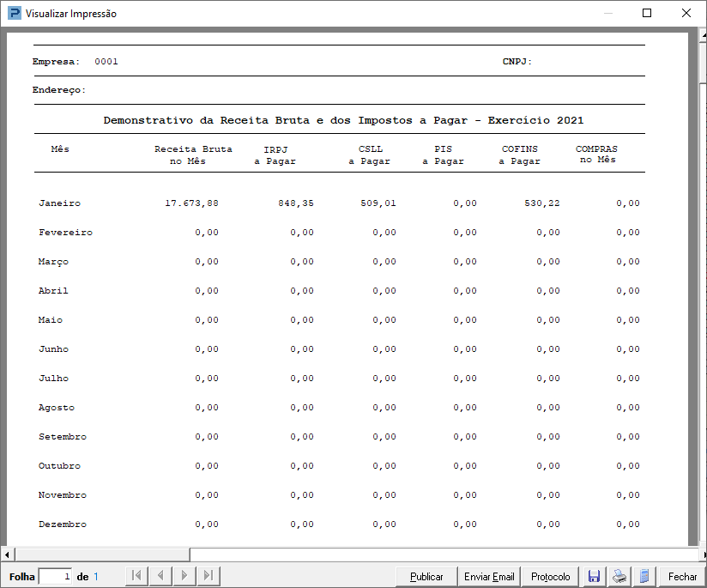707x588 pixels.
Task: Click the Enviar Email button
Action: (x=489, y=576)
